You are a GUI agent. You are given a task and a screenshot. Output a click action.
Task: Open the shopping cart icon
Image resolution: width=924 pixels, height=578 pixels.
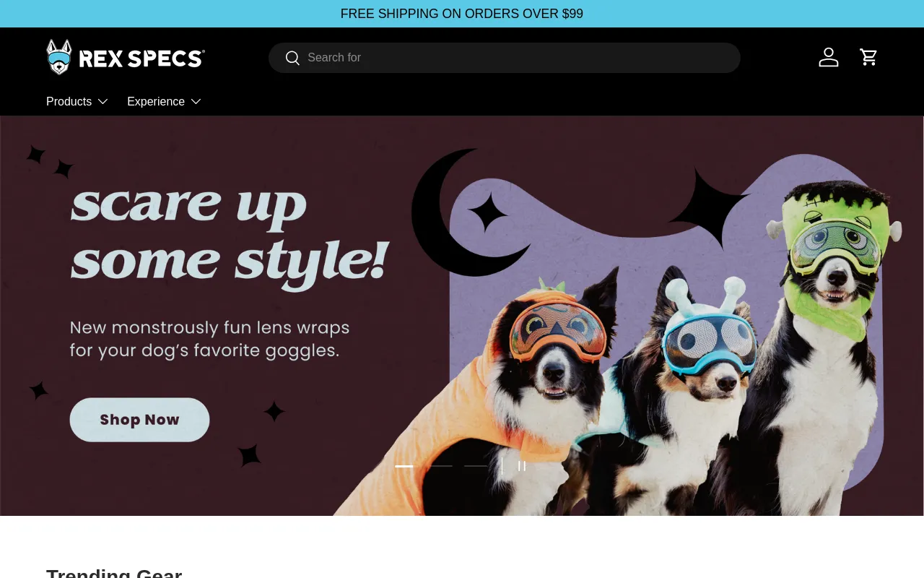(868, 57)
